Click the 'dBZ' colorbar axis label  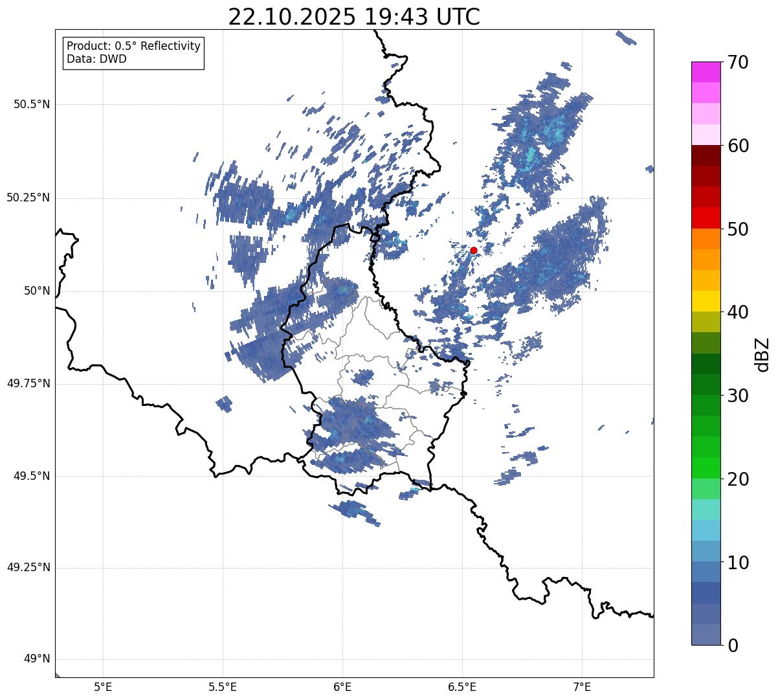tap(762, 354)
